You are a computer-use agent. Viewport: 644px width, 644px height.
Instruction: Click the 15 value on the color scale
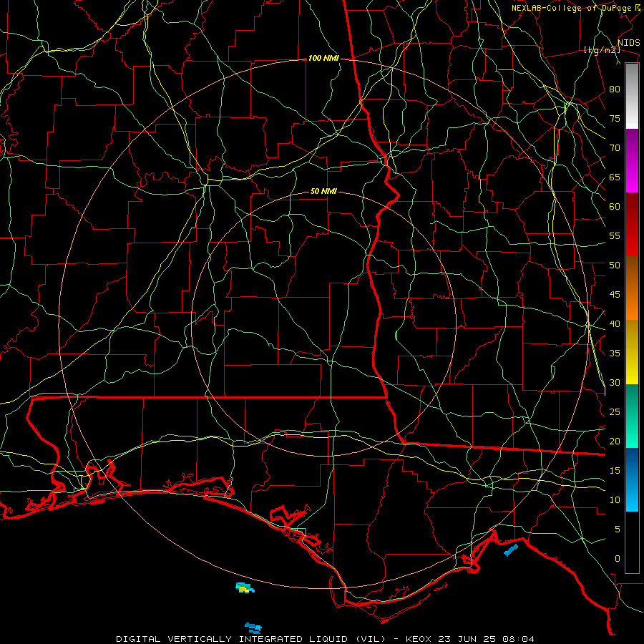pos(615,471)
